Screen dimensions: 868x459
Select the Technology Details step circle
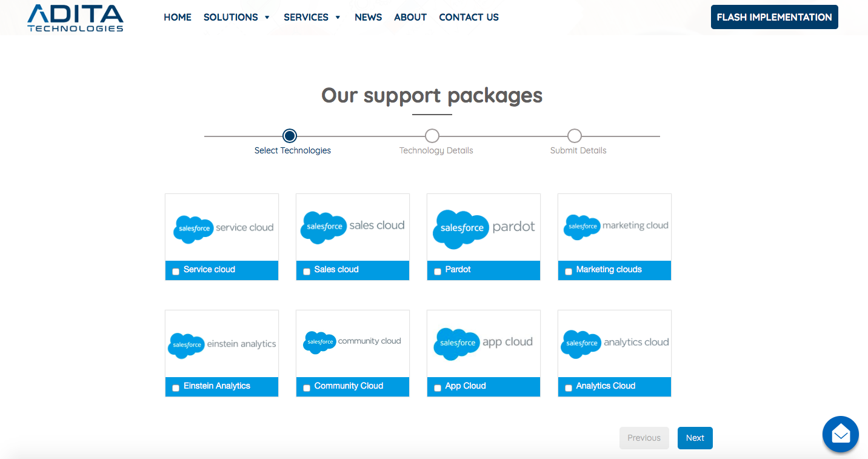pyautogui.click(x=432, y=136)
